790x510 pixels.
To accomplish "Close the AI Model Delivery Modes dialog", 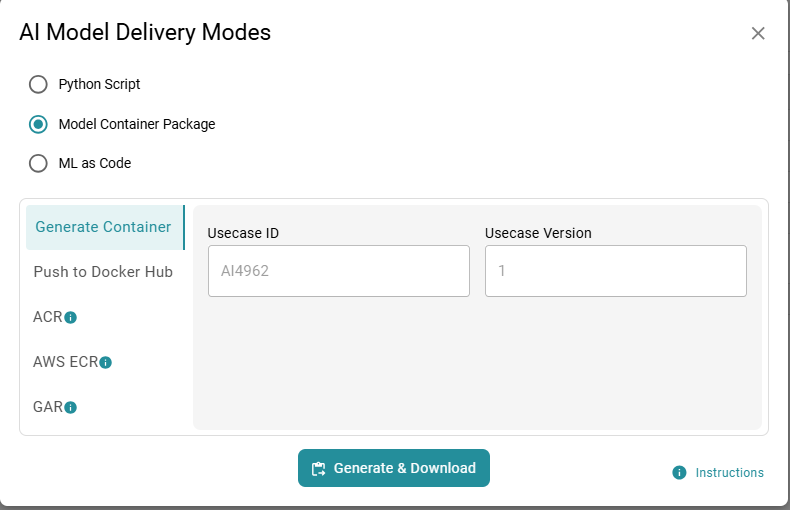I will point(758,33).
